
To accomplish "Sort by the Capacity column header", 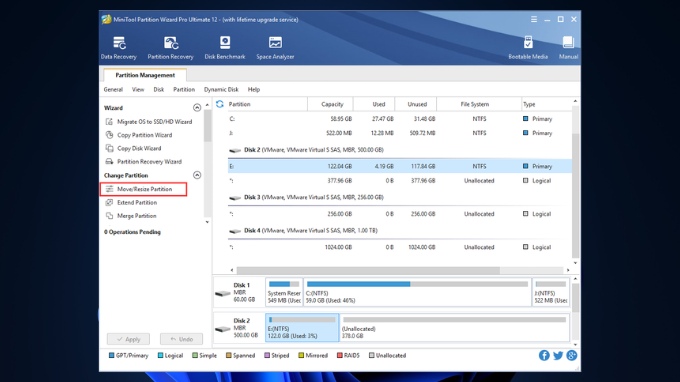I will click(x=330, y=104).
